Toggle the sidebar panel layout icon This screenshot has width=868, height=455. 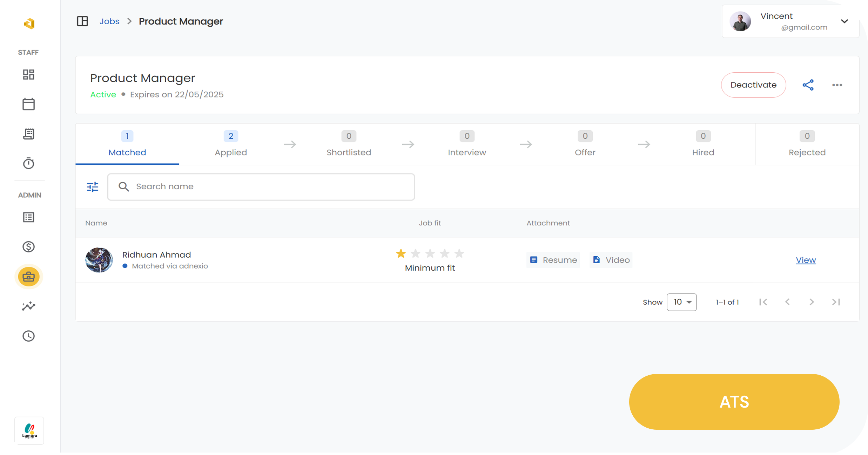[82, 21]
